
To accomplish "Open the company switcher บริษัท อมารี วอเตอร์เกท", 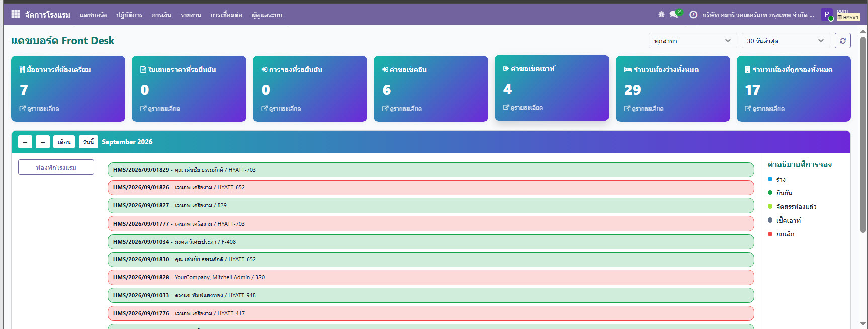I will (x=758, y=15).
